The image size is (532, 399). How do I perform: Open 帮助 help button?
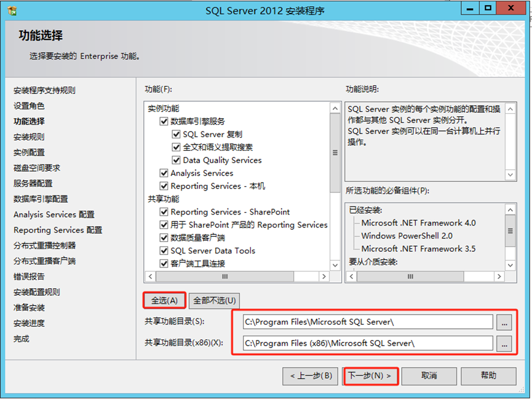[x=488, y=376]
